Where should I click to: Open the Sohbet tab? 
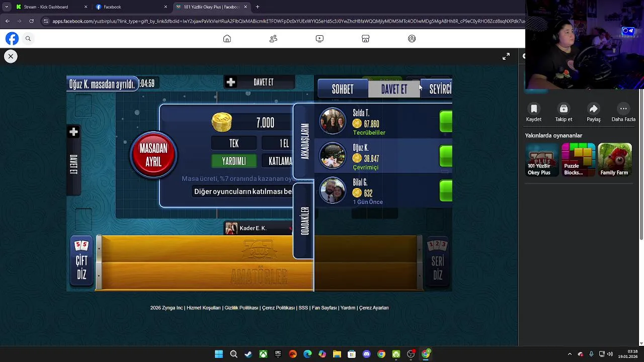pyautogui.click(x=343, y=89)
